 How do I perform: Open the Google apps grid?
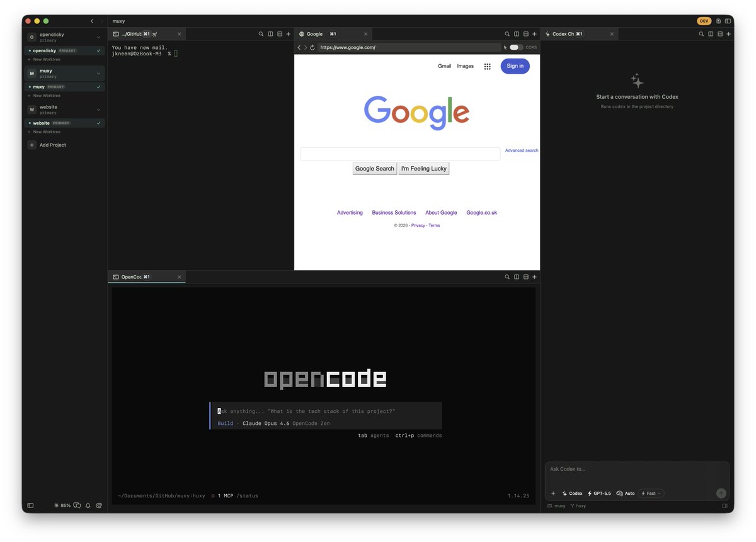[488, 66]
